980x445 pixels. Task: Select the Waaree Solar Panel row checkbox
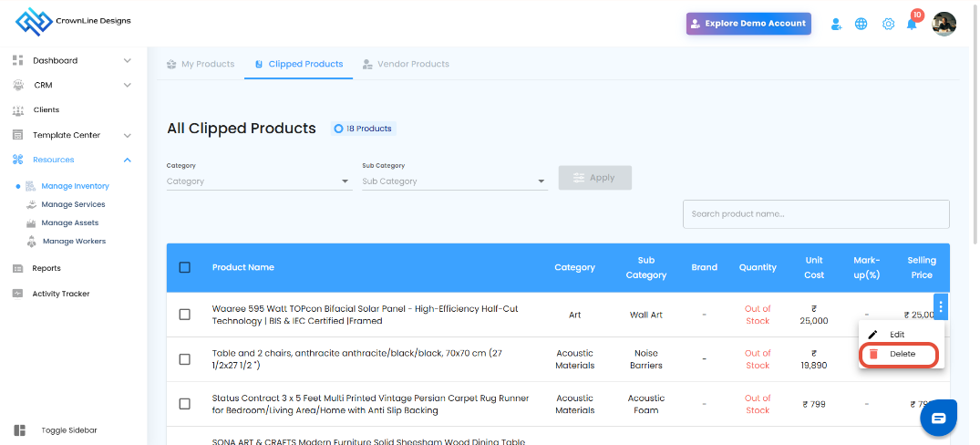[185, 315]
